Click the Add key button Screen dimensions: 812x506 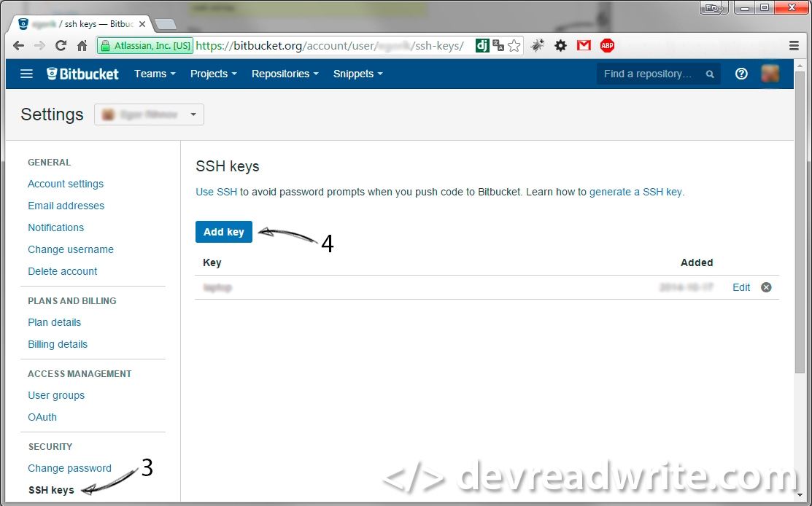(x=224, y=232)
